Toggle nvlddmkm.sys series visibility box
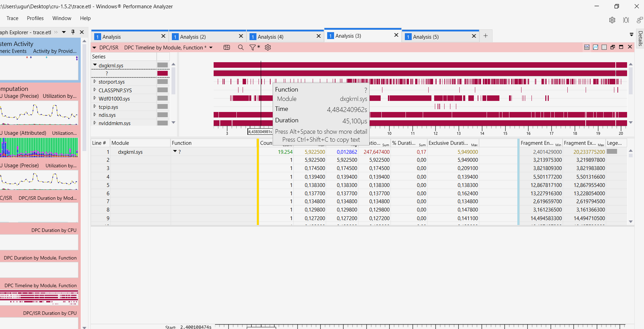The width and height of the screenshot is (644, 329). [x=163, y=123]
